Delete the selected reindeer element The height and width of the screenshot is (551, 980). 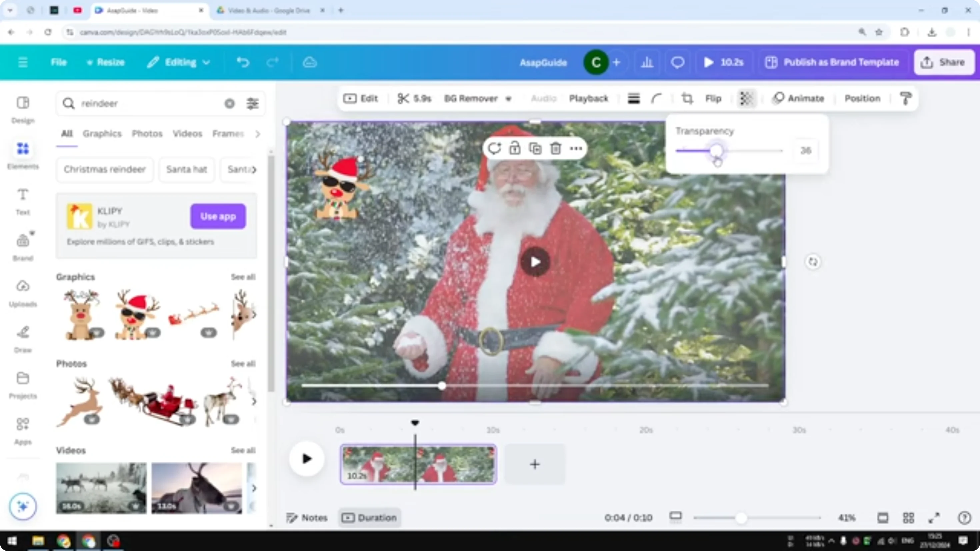(555, 148)
